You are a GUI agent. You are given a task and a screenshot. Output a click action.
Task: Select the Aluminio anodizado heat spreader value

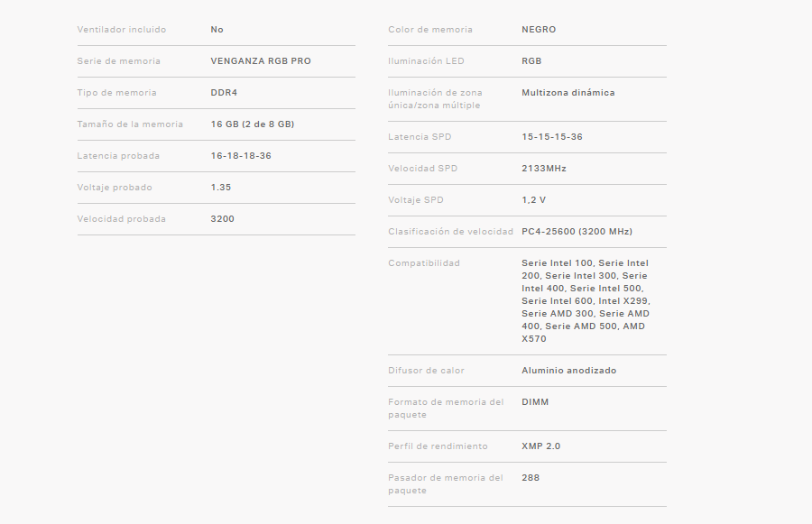568,371
